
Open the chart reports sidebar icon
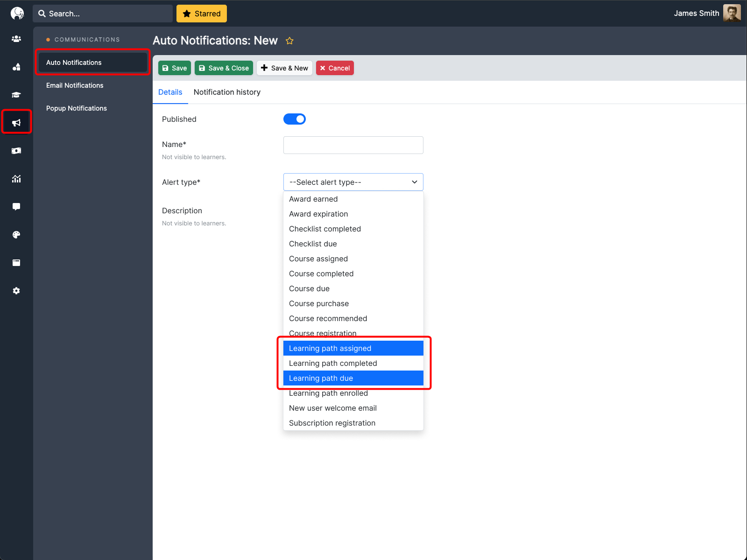pos(16,179)
